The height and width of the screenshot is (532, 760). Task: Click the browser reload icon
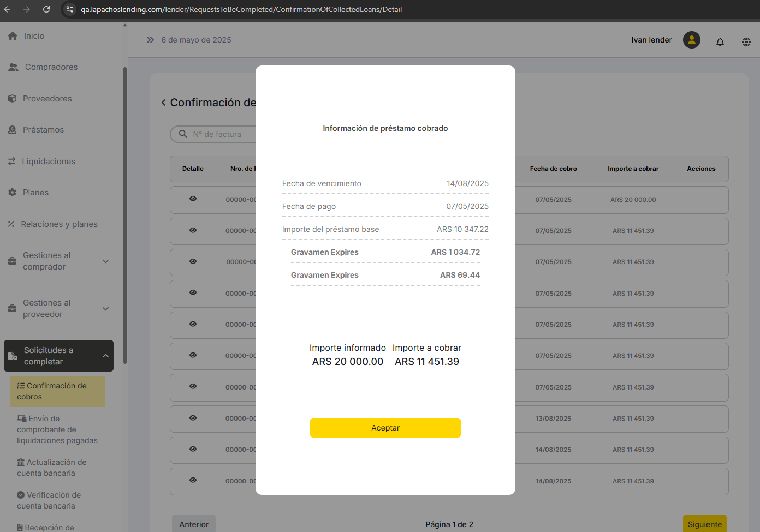click(46, 9)
